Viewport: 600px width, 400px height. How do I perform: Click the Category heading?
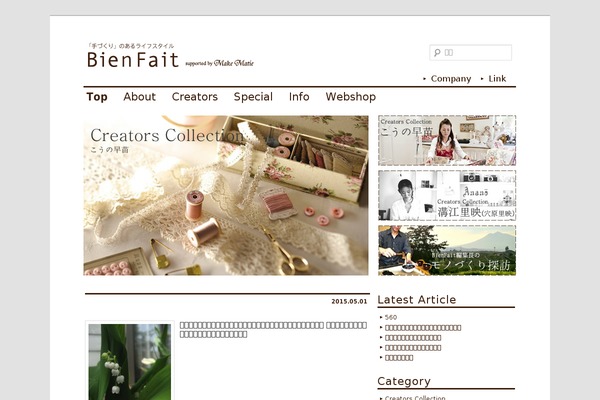point(404,381)
